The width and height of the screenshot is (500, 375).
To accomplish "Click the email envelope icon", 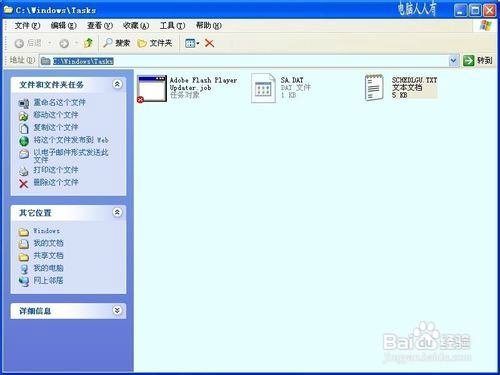I will [x=24, y=154].
